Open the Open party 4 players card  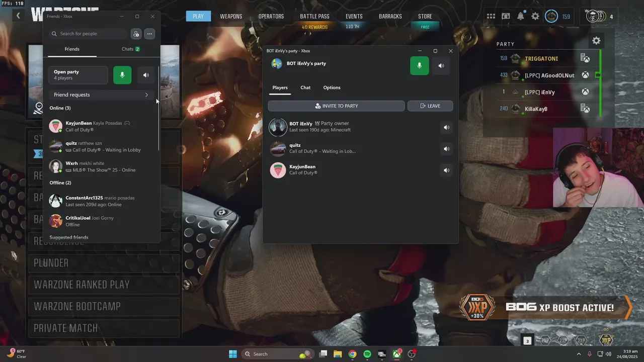78,75
